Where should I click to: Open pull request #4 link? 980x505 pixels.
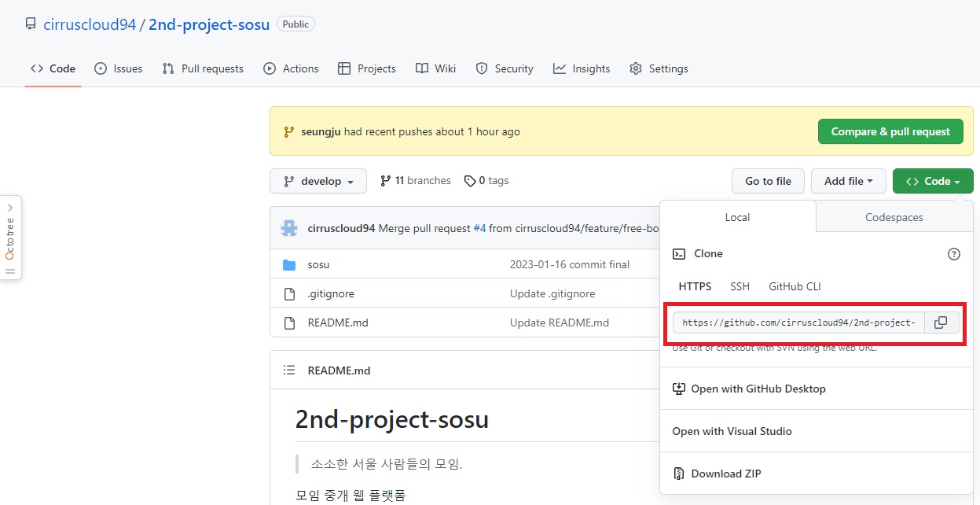(x=479, y=228)
